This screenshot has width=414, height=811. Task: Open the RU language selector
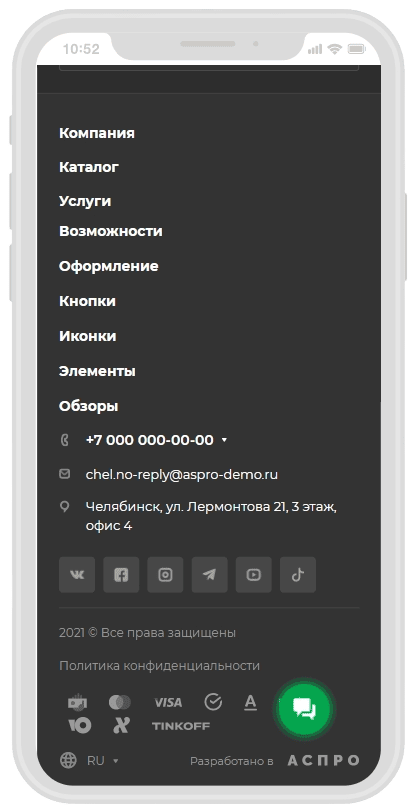(102, 760)
